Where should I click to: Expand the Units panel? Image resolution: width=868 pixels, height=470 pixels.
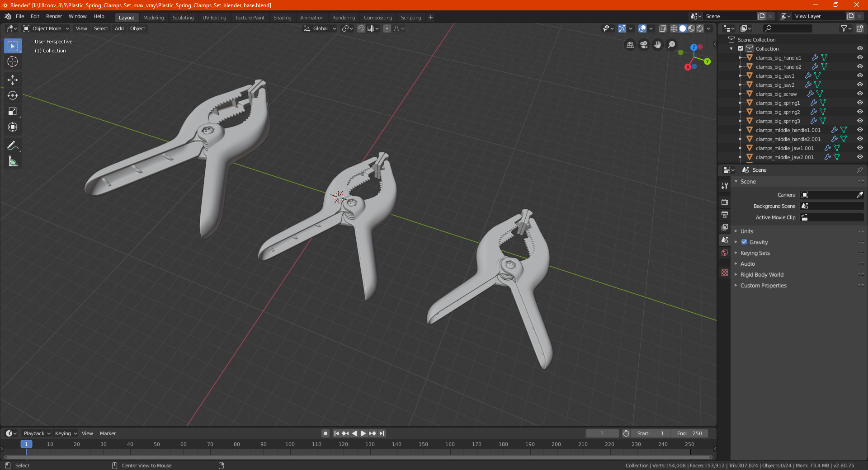tap(746, 231)
